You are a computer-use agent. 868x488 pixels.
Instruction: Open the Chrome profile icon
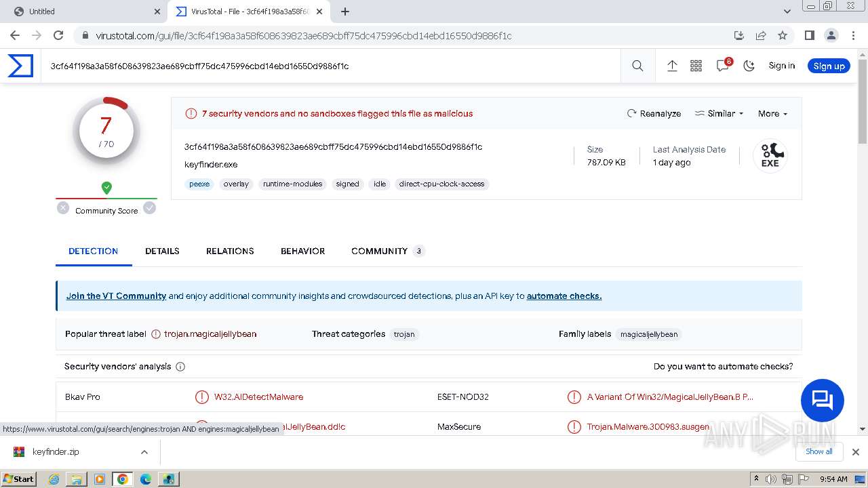click(x=831, y=35)
